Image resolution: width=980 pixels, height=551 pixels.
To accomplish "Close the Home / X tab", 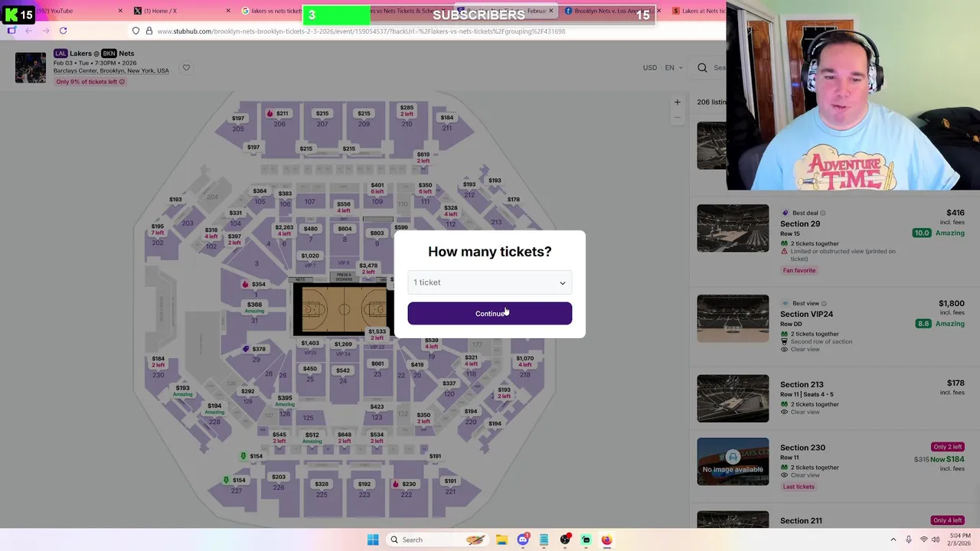I will 228,11.
